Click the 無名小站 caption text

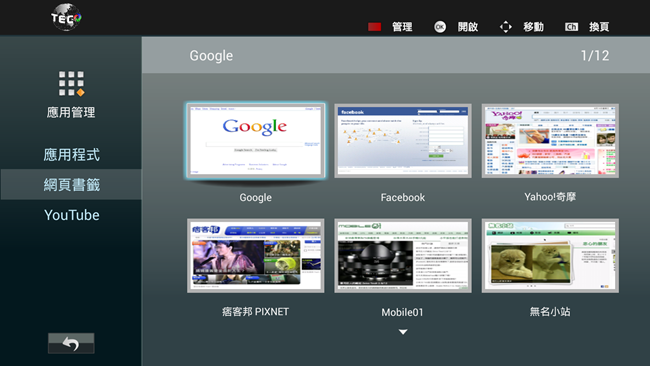point(550,312)
